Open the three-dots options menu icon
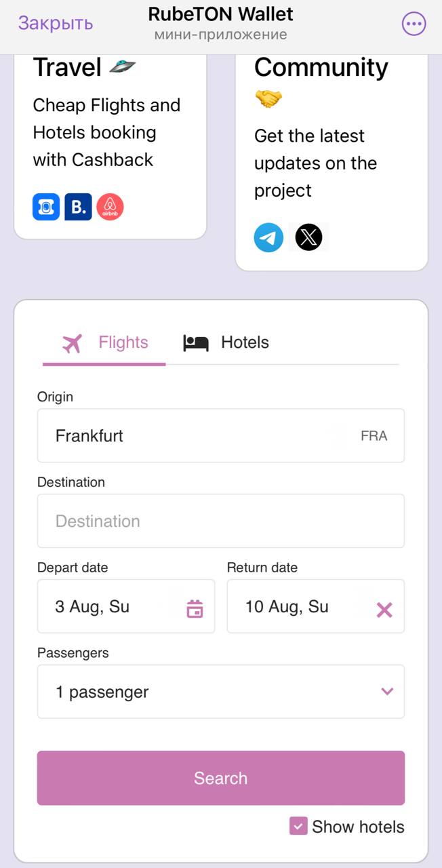This screenshot has height=868, width=442. 414,24
